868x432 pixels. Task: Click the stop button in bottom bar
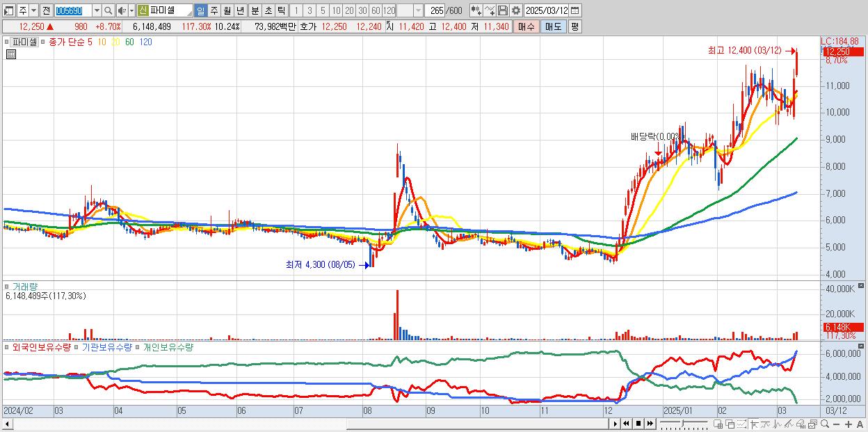point(638,424)
